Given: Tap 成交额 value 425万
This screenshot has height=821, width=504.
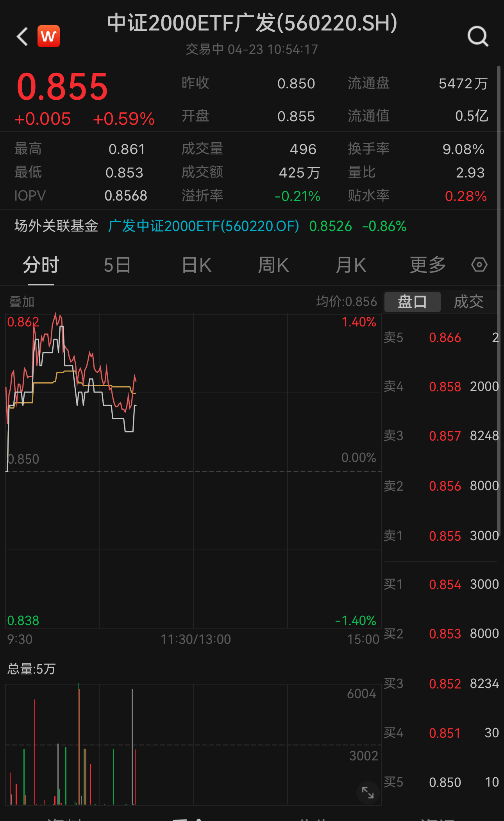Looking at the screenshot, I should [299, 172].
